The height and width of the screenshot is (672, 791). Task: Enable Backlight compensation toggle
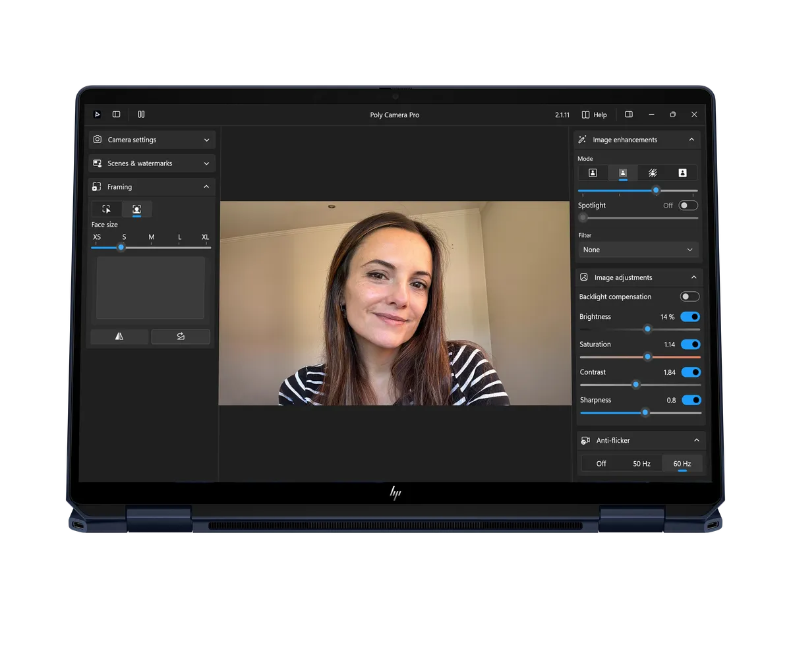click(689, 297)
